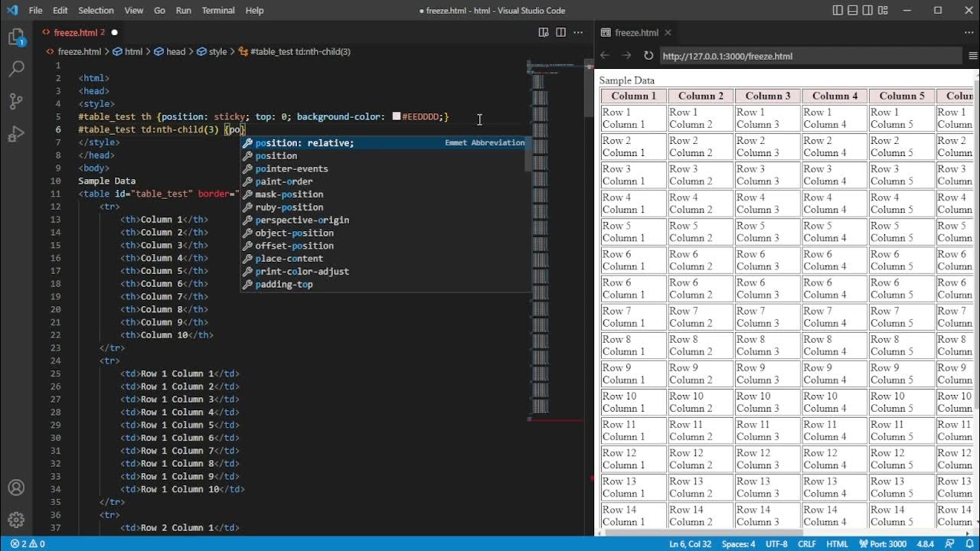Toggle the primary side bar layout button

pyautogui.click(x=838, y=10)
